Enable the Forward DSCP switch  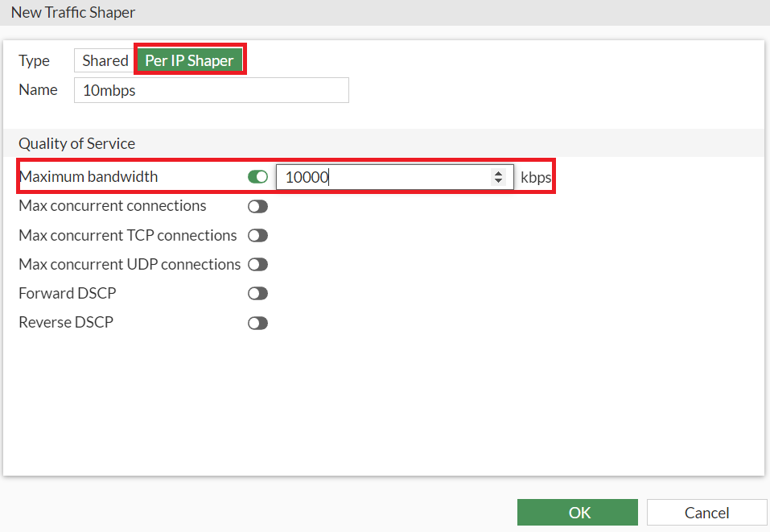[x=257, y=294]
